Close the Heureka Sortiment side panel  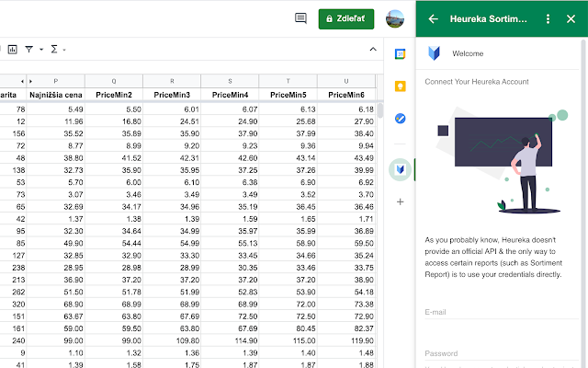point(571,18)
